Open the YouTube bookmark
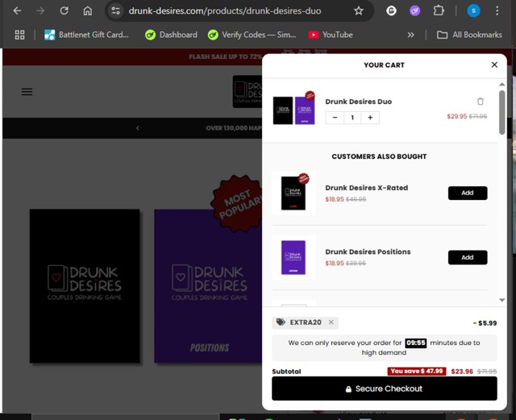The image size is (516, 420). click(x=331, y=35)
